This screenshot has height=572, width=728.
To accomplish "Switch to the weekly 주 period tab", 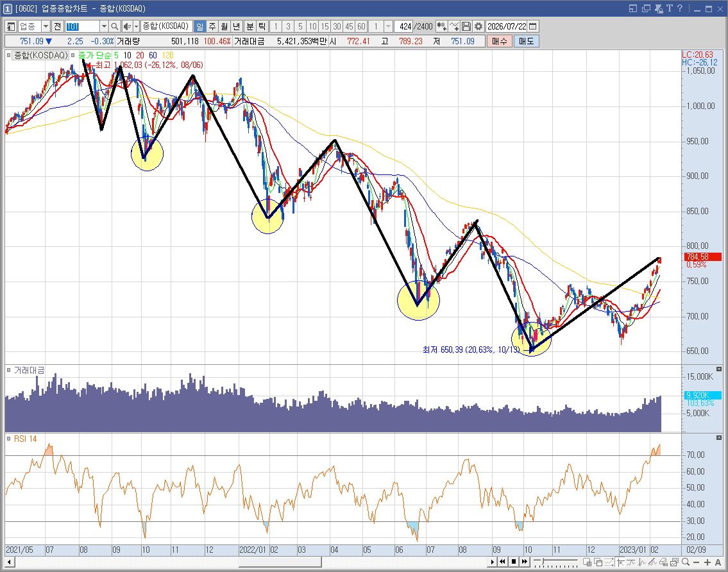I will click(212, 26).
